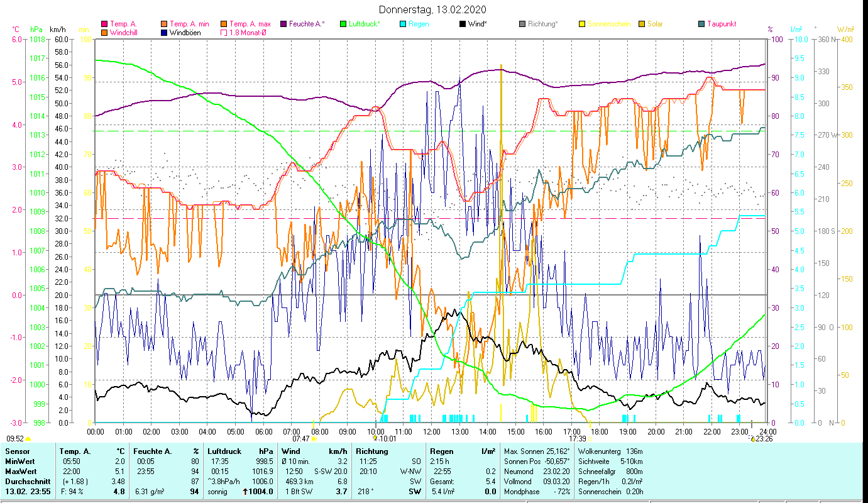
Task: Click the 1 Bft SW wind reading
Action: pos(299,492)
